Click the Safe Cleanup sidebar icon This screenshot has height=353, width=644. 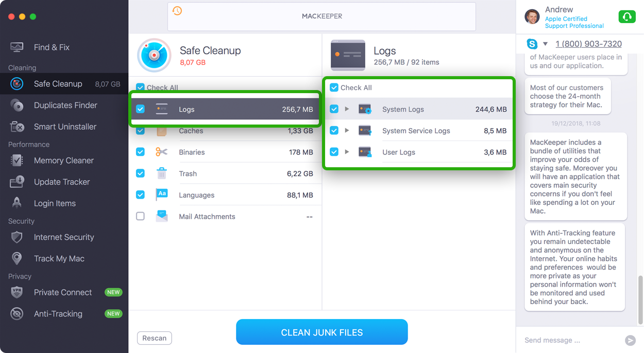click(x=17, y=83)
